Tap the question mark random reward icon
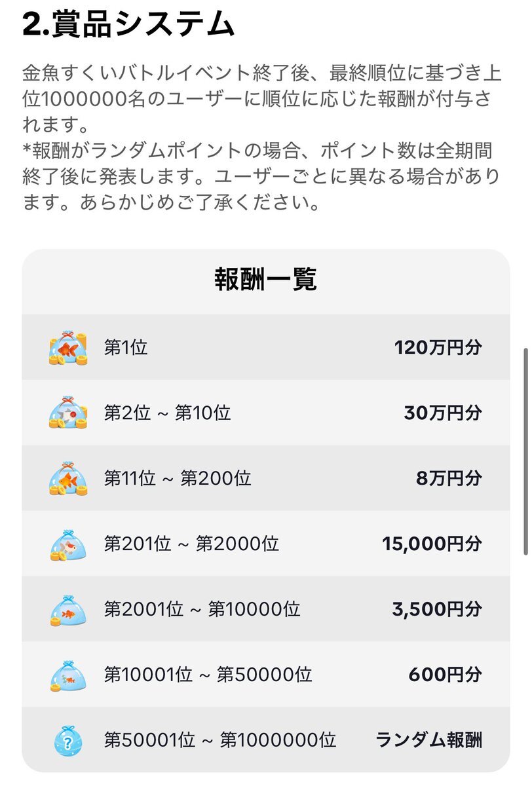This screenshot has width=532, height=786. (67, 741)
